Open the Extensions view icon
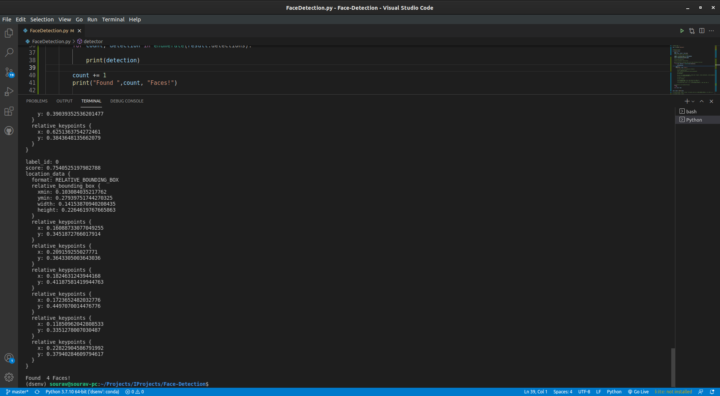Image resolution: width=720 pixels, height=396 pixels. coord(9,112)
